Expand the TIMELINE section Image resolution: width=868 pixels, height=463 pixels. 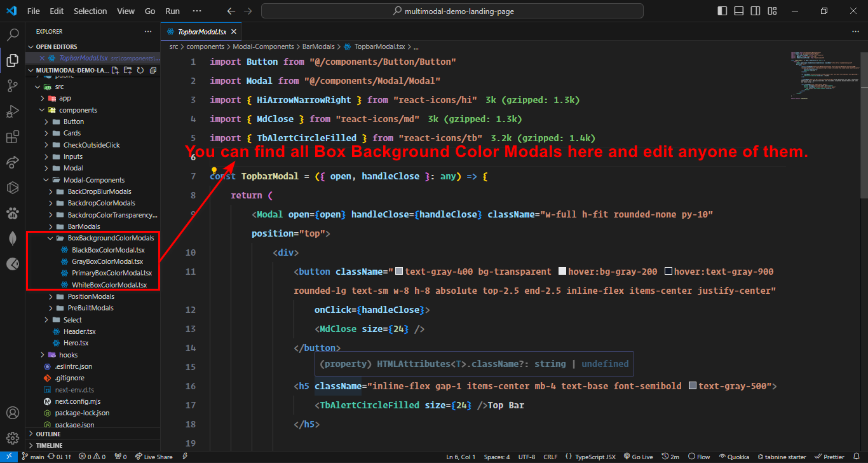point(93,445)
